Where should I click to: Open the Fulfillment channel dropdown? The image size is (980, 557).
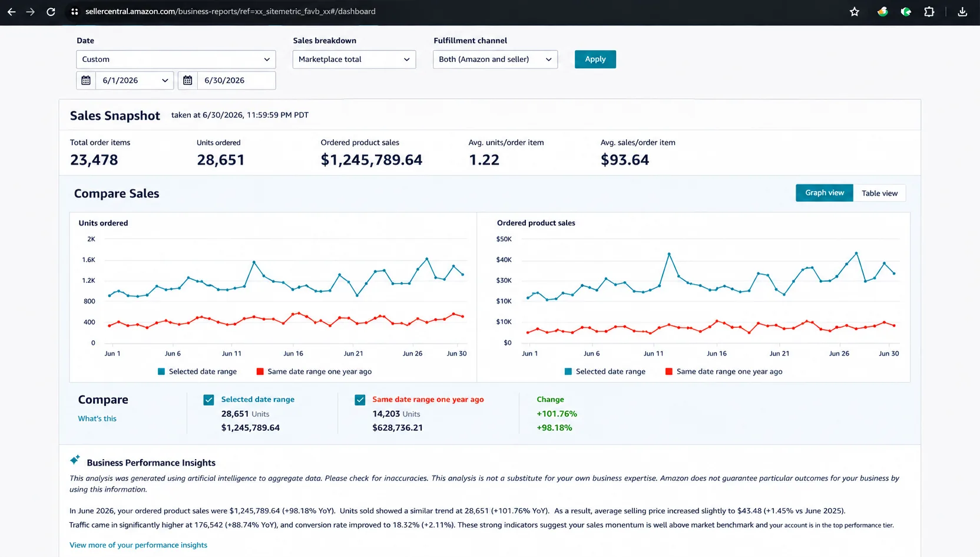point(495,60)
